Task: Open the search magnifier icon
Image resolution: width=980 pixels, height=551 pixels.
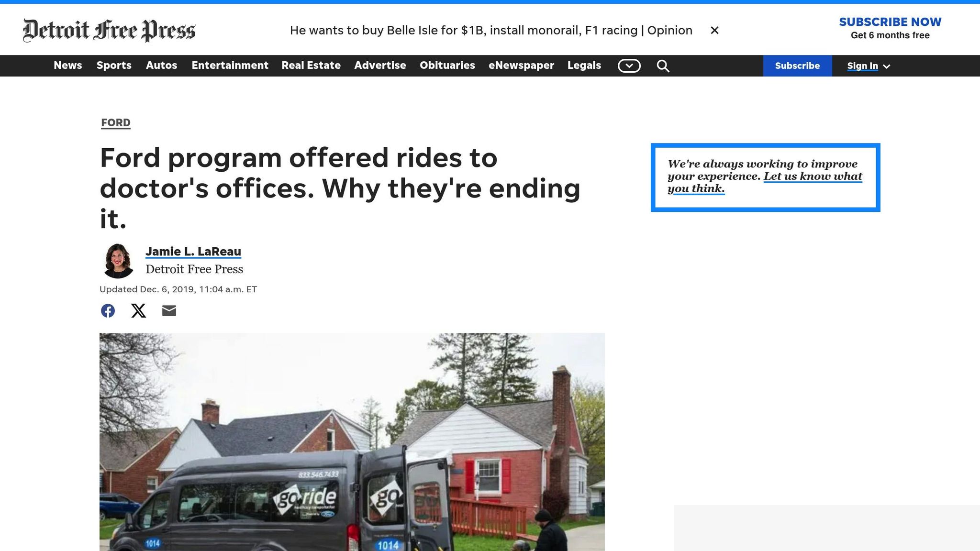Action: pyautogui.click(x=663, y=66)
